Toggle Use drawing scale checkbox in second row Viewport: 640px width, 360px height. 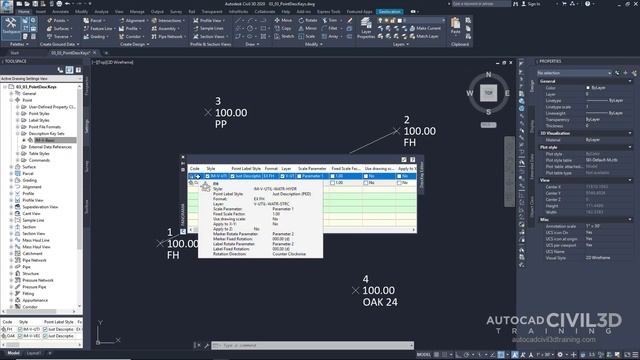(x=366, y=183)
